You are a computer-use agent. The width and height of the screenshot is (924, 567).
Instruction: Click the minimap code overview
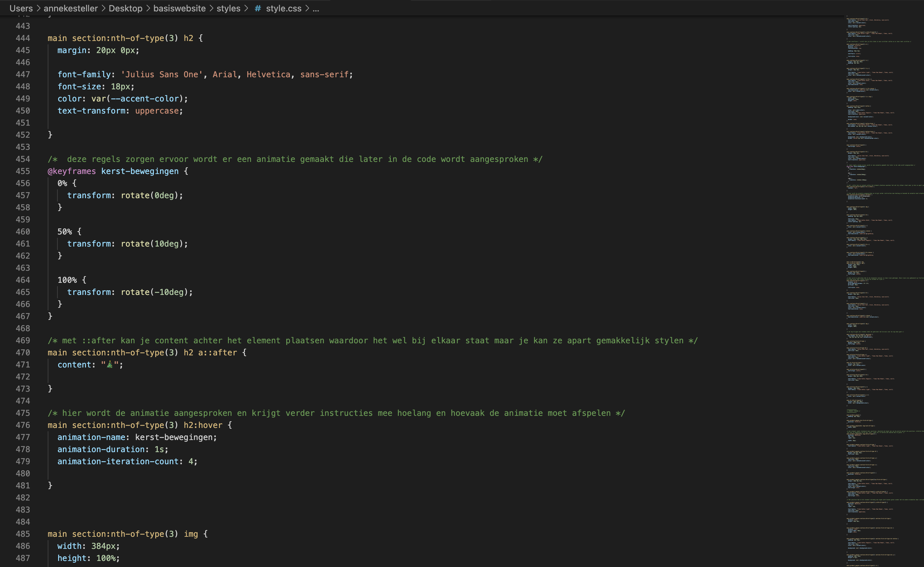coord(884,291)
